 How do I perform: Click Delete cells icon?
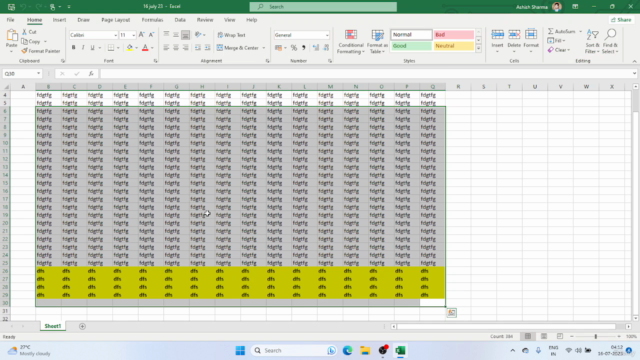point(514,35)
